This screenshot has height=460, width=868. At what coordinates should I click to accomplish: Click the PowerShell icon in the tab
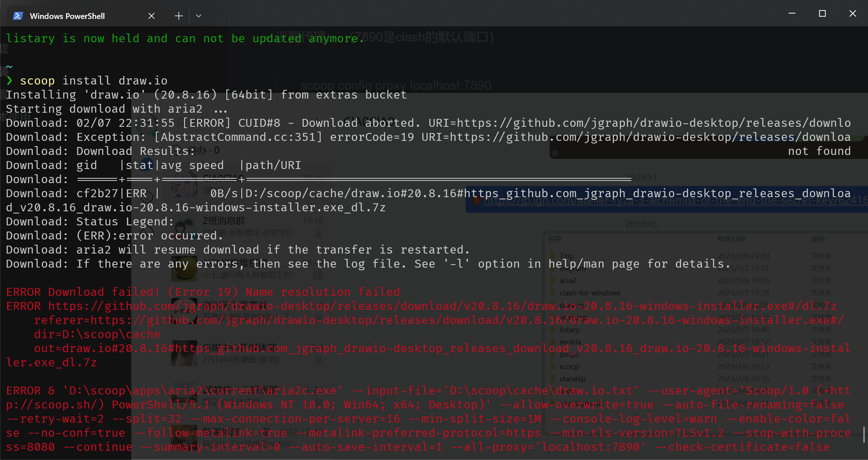coord(18,16)
